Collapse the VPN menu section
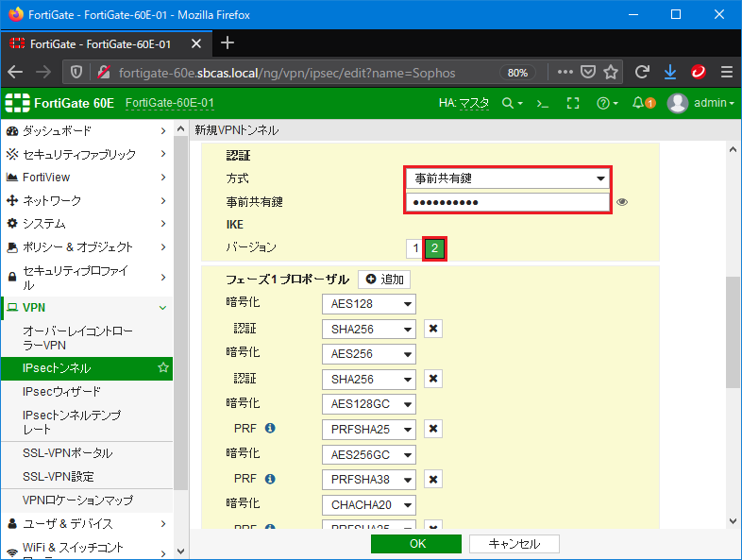The height and width of the screenshot is (560, 742). click(87, 308)
